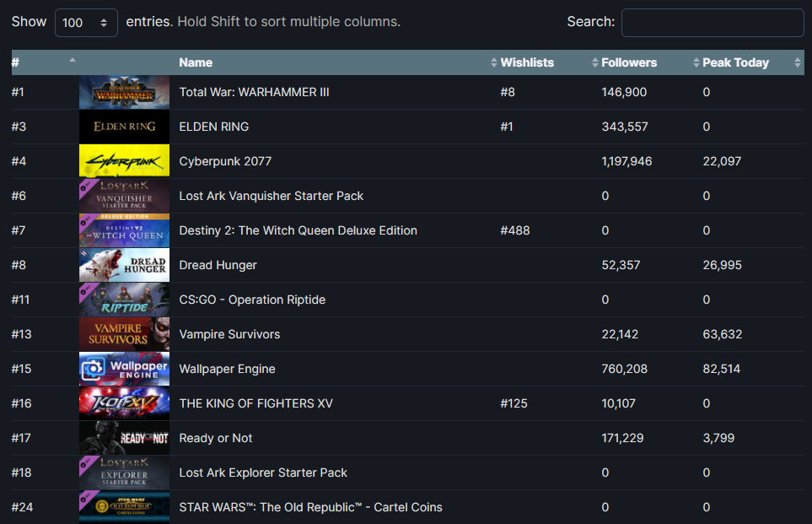Open the STAR WARS Cartel Coins link
The image size is (812, 524).
coord(310,507)
